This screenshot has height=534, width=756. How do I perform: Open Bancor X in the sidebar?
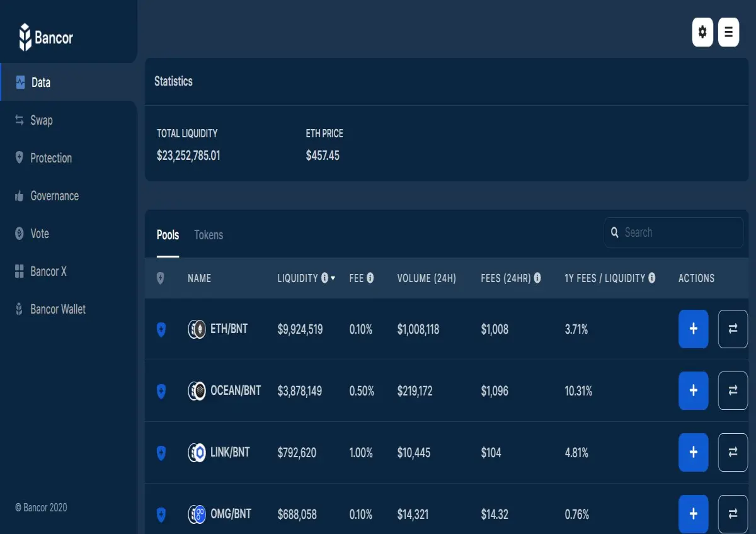pos(68,271)
